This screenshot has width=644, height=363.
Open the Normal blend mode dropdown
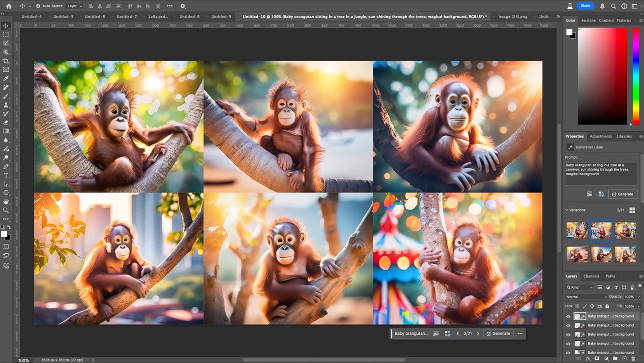pos(585,297)
